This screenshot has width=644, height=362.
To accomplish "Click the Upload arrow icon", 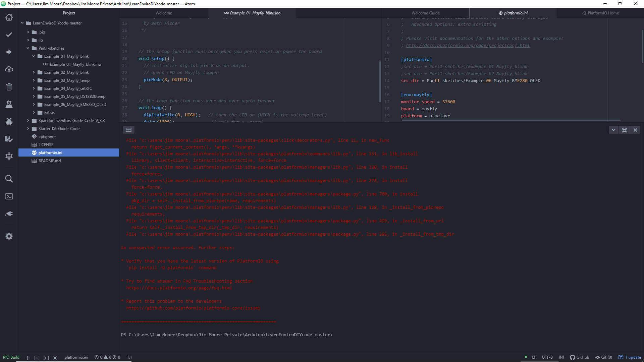I will pos(9,52).
